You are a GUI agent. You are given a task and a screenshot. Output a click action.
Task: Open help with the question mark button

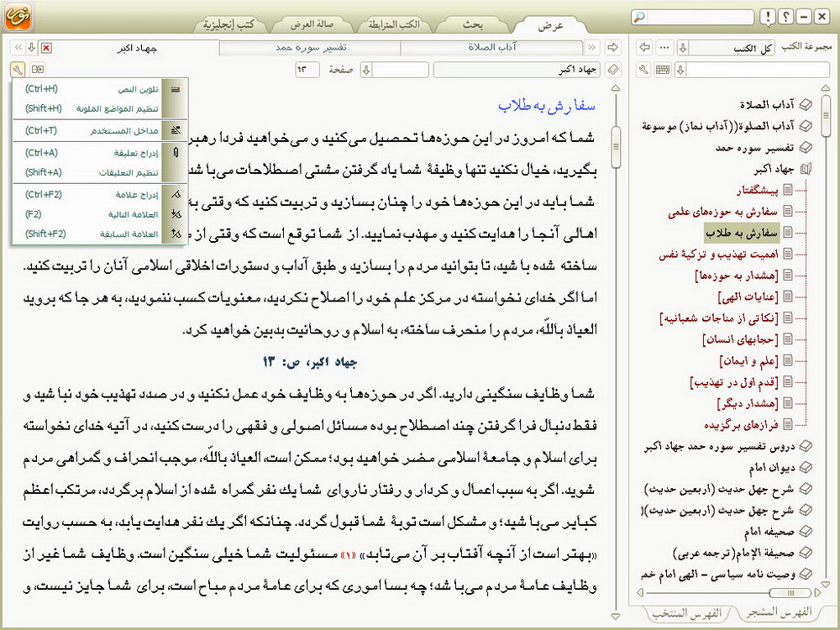(785, 17)
